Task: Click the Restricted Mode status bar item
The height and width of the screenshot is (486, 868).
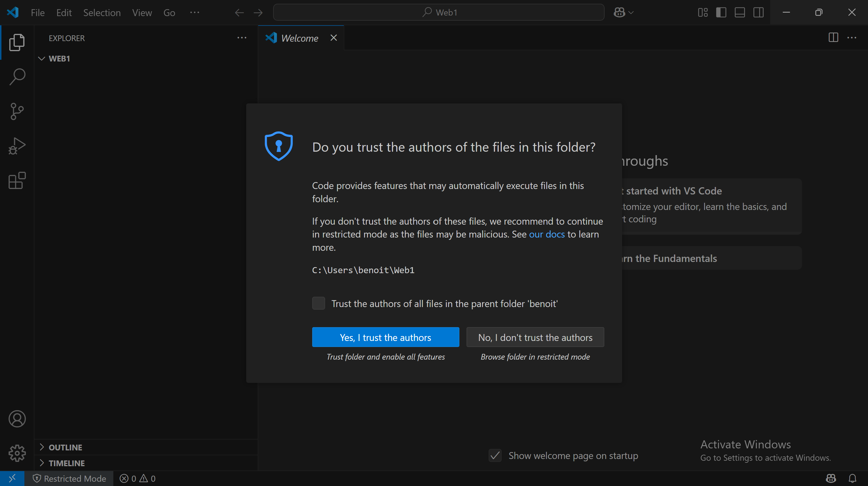Action: coord(69,478)
